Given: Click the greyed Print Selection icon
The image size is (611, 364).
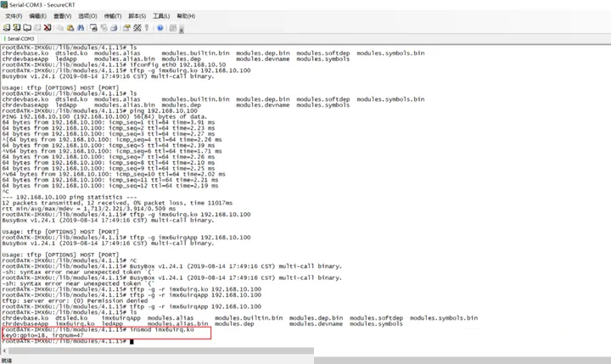Looking at the screenshot, I should 104,28.
